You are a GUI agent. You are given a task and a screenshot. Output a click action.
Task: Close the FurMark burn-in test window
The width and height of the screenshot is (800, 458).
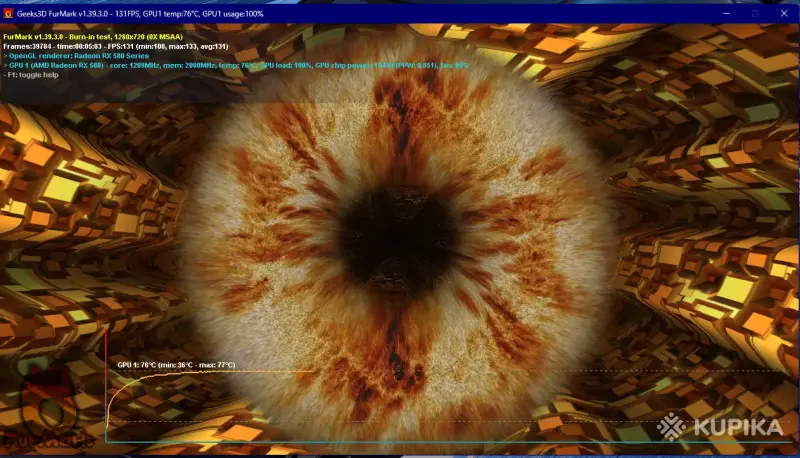tap(784, 14)
